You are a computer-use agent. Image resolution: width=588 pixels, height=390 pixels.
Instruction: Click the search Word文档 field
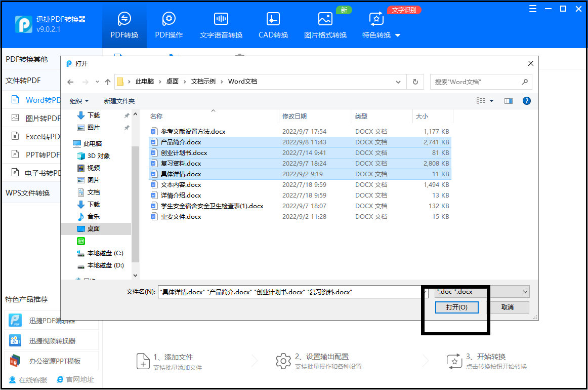click(481, 82)
